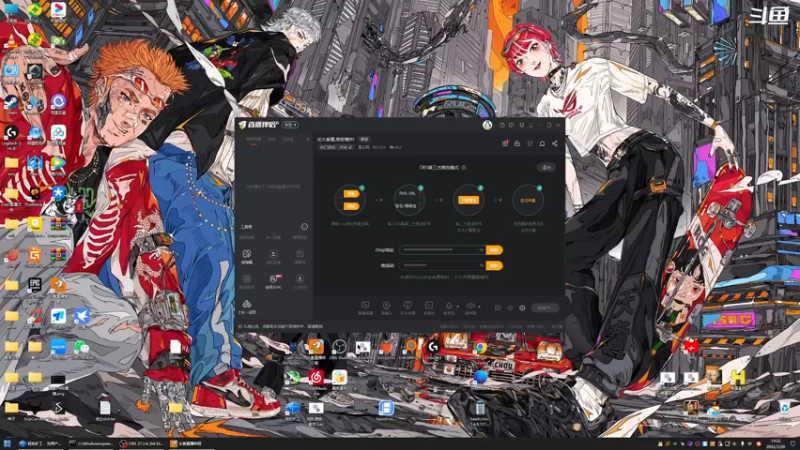Click the first icon in bottom stream toolbar
Viewport: 800px width, 450px height.
(x=365, y=306)
